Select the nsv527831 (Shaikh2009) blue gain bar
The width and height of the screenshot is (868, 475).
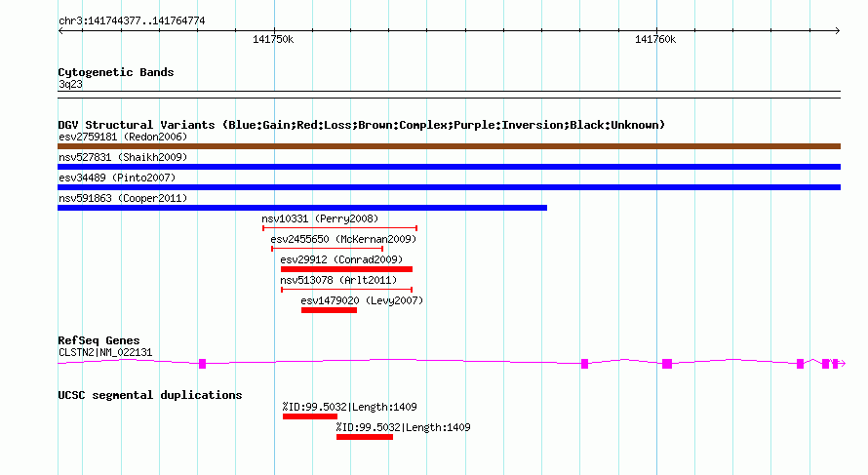tap(449, 167)
